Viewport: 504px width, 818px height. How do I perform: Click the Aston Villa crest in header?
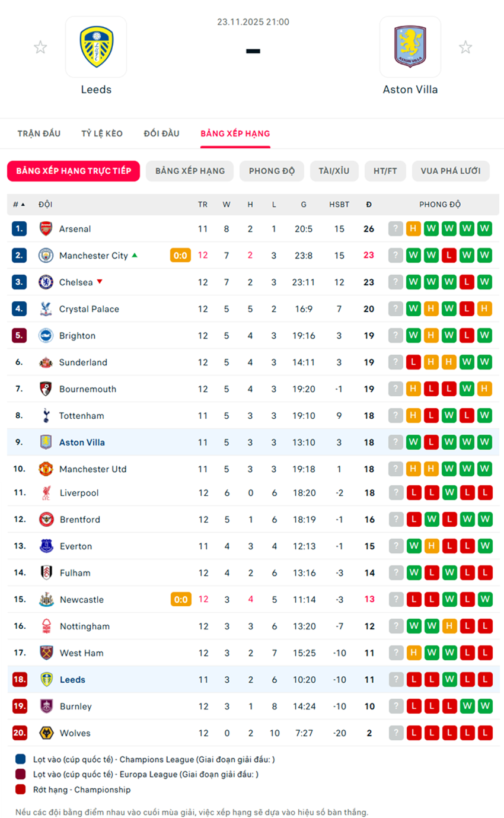[410, 47]
